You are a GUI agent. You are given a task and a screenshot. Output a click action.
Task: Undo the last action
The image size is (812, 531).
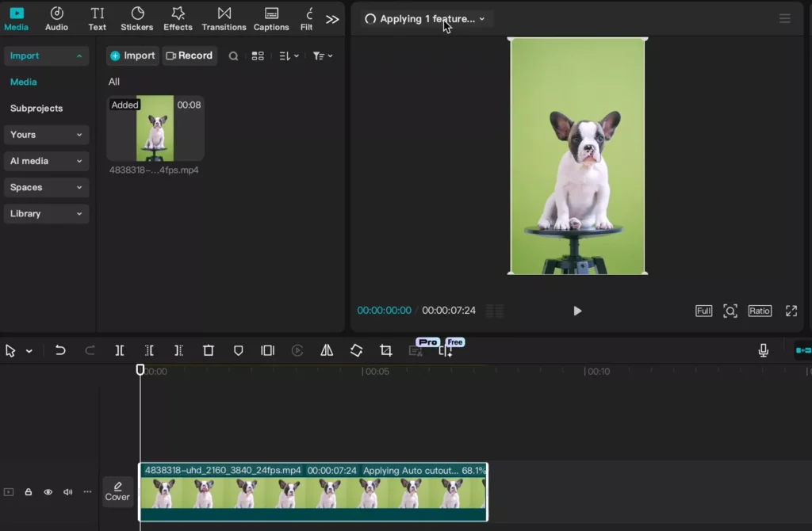pyautogui.click(x=60, y=350)
